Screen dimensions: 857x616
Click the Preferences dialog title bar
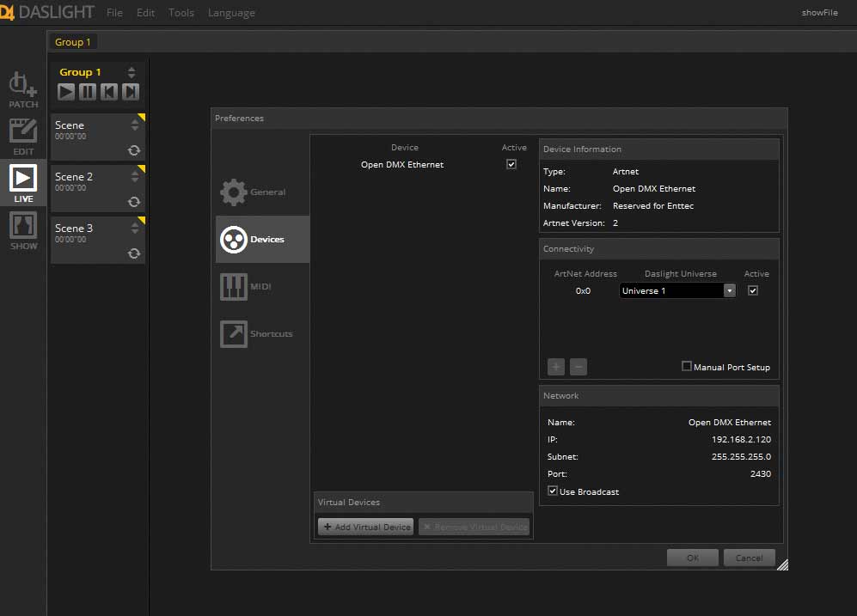coord(499,119)
